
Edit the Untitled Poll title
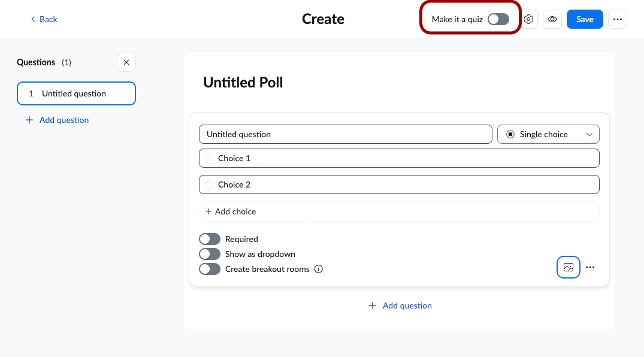tap(243, 82)
